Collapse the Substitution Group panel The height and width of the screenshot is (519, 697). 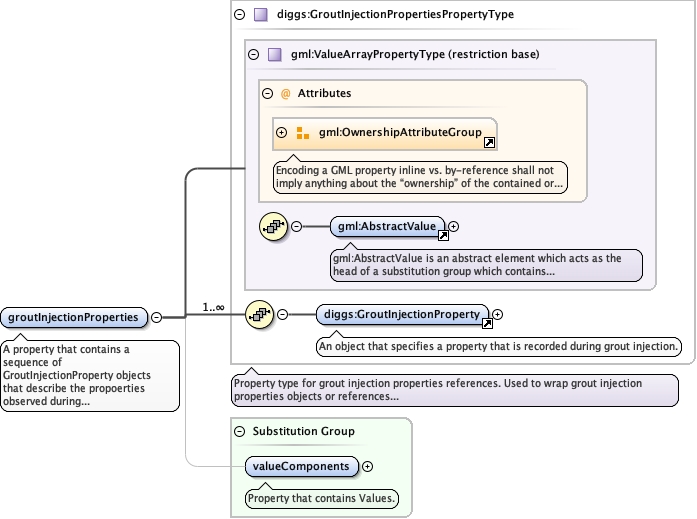pos(239,431)
